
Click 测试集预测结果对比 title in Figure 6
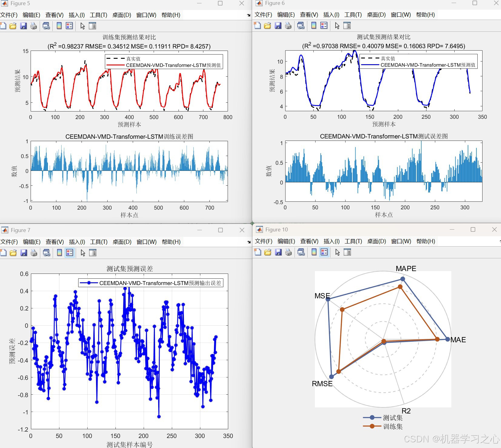[x=384, y=37]
